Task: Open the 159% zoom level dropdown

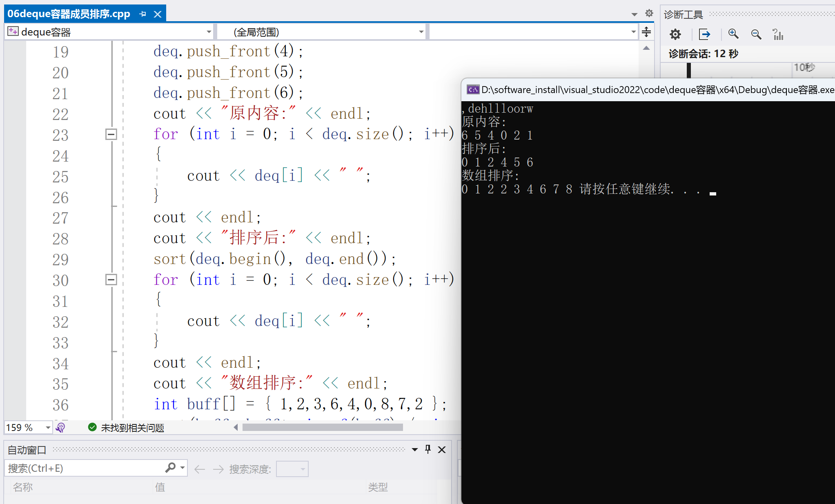Action: point(48,427)
